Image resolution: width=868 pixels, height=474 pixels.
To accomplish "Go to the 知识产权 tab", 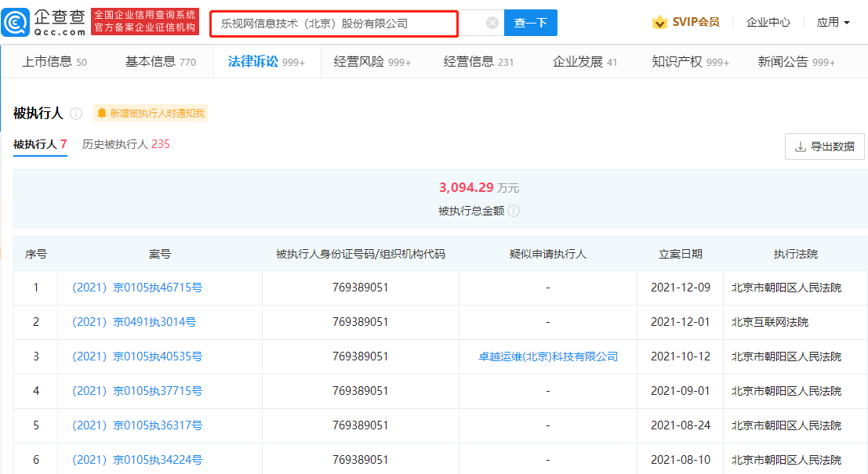I will coord(690,62).
